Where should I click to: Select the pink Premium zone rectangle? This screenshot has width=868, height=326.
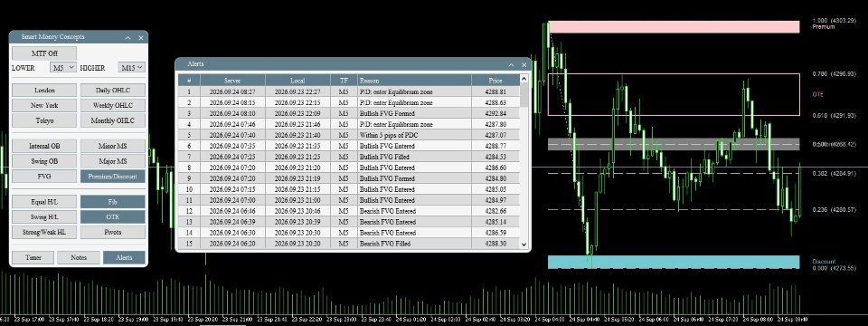pyautogui.click(x=674, y=26)
